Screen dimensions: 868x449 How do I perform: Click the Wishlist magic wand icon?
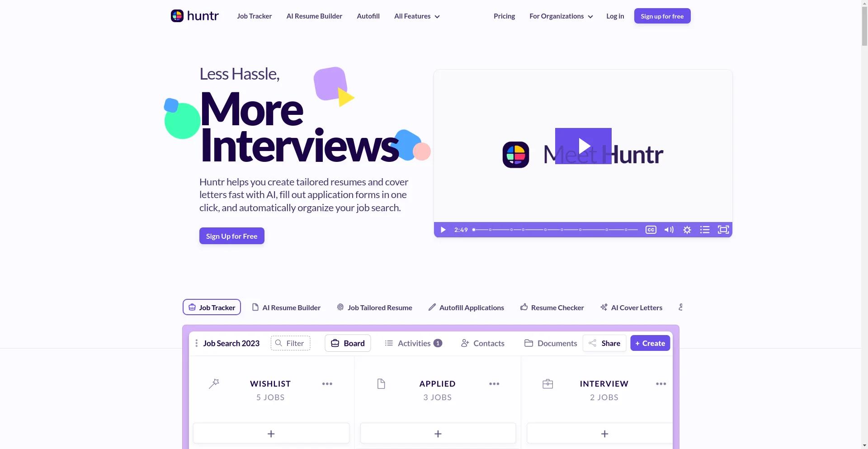(214, 384)
